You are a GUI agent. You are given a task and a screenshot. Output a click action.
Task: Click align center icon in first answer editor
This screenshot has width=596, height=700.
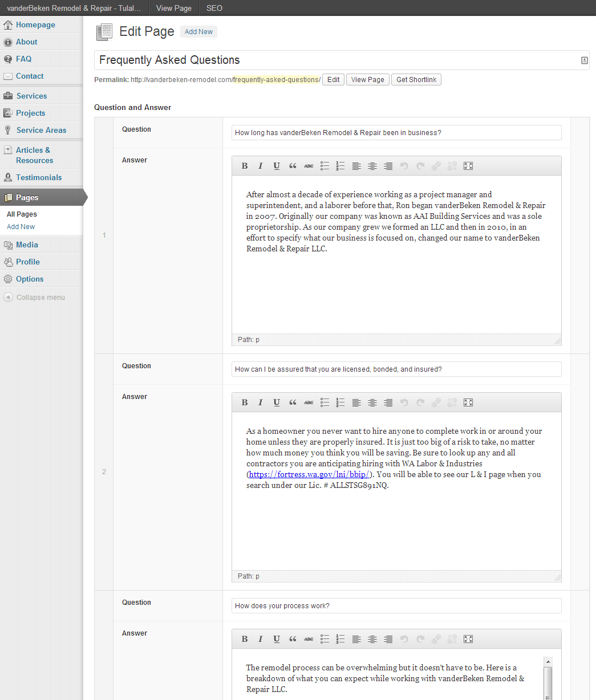tap(372, 166)
